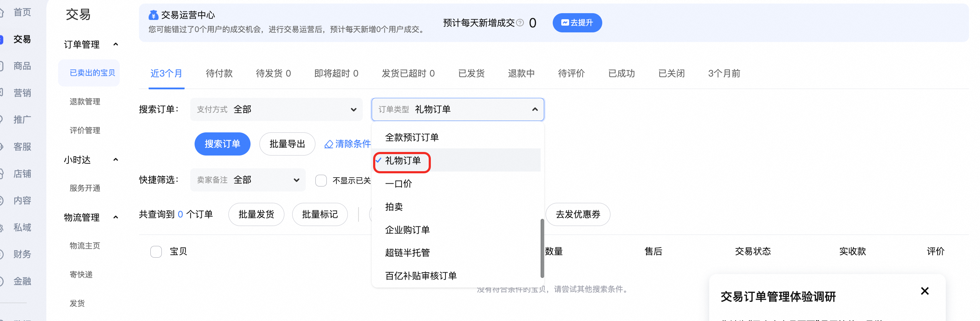Open 退款管理 in the sidebar
Screen dimensions: 980x321
click(85, 102)
